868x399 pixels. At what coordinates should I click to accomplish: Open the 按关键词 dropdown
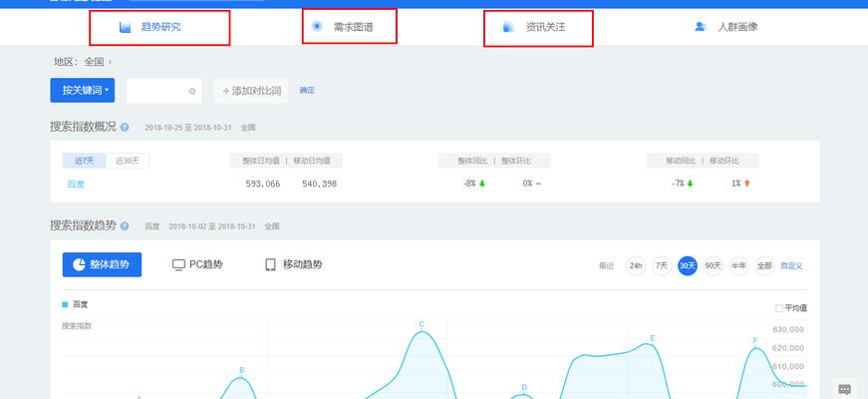point(83,91)
